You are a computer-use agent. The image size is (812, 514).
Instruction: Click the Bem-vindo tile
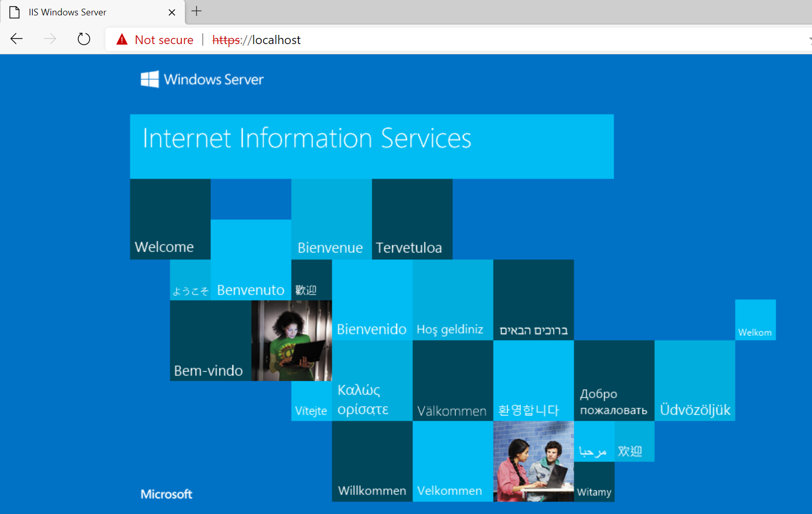point(210,340)
